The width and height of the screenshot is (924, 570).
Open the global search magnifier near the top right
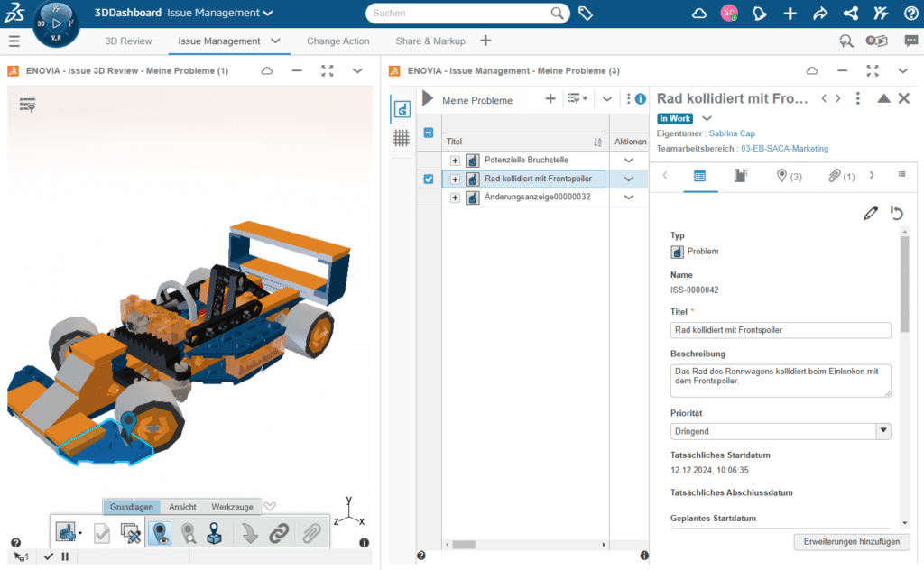[845, 41]
